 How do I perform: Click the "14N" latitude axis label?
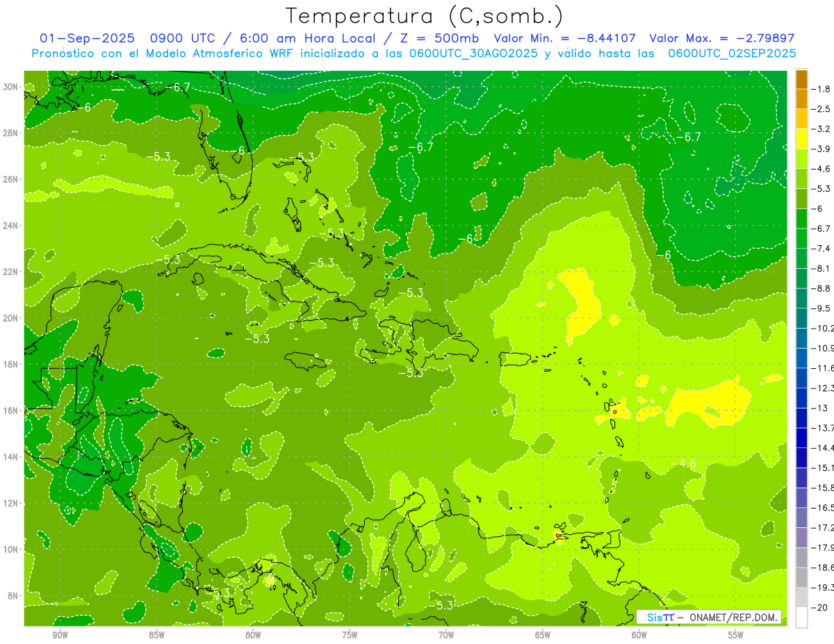pos(10,457)
